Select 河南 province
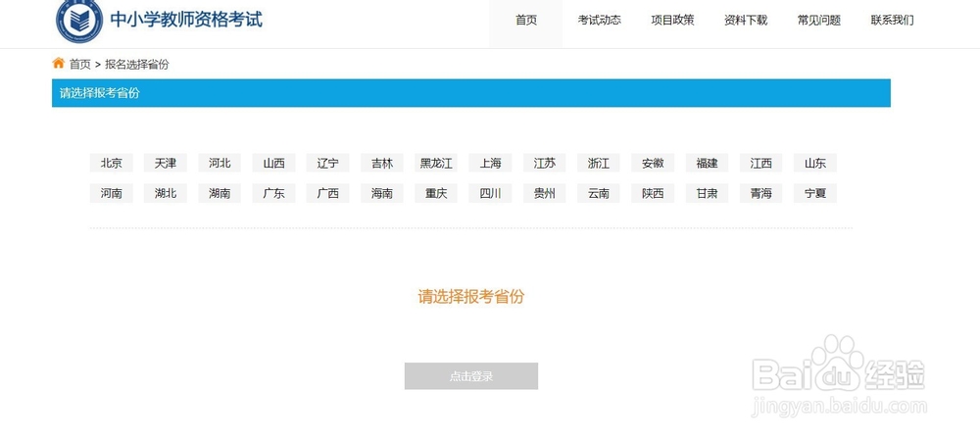 [x=112, y=193]
